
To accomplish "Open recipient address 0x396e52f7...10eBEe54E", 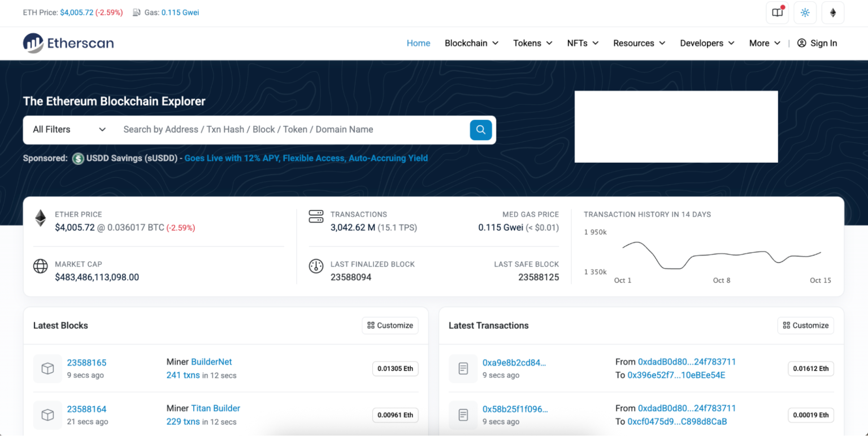I will pyautogui.click(x=676, y=375).
